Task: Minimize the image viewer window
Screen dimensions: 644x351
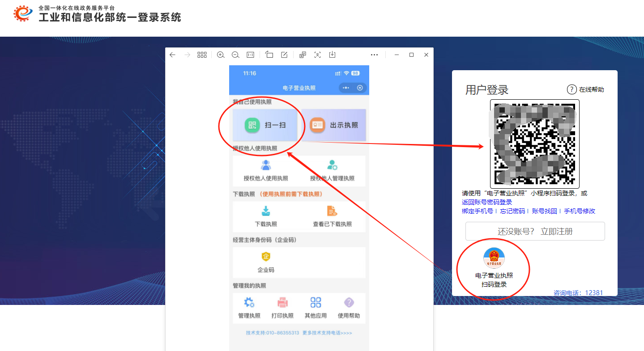Action: [397, 55]
